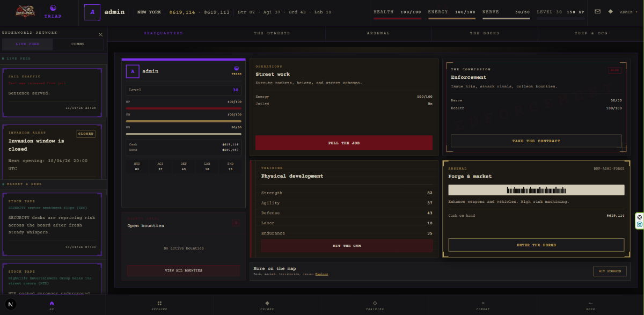Screen dimensions: 644x315
Task: Open Training in the bottom navigation
Action: (x=375, y=305)
